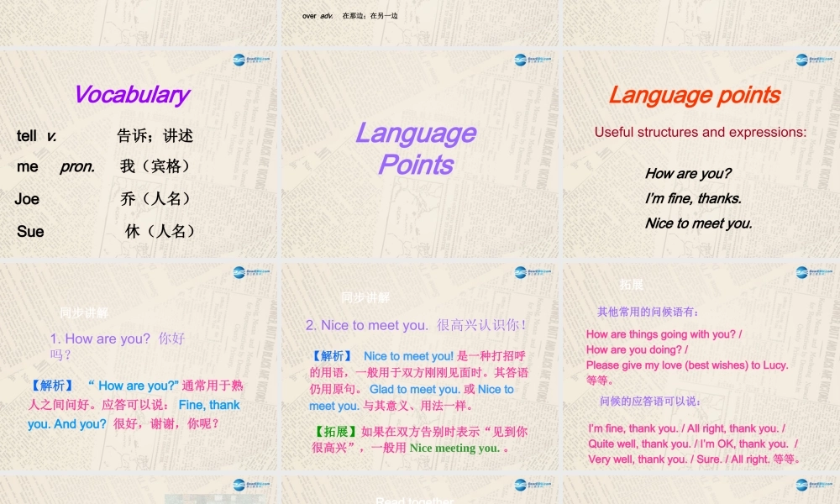This screenshot has width=840, height=504.
Task: Click the watermark logo on the Language points slide
Action: (x=801, y=60)
